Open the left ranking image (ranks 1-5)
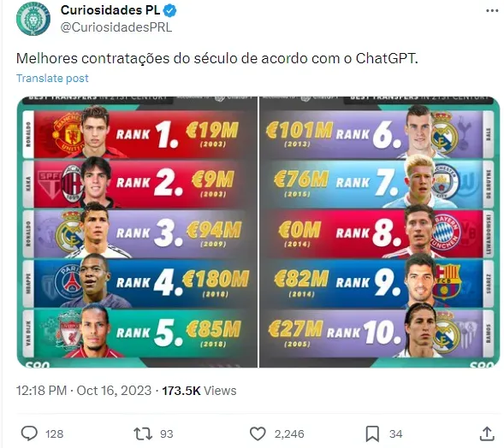 pyautogui.click(x=137, y=232)
